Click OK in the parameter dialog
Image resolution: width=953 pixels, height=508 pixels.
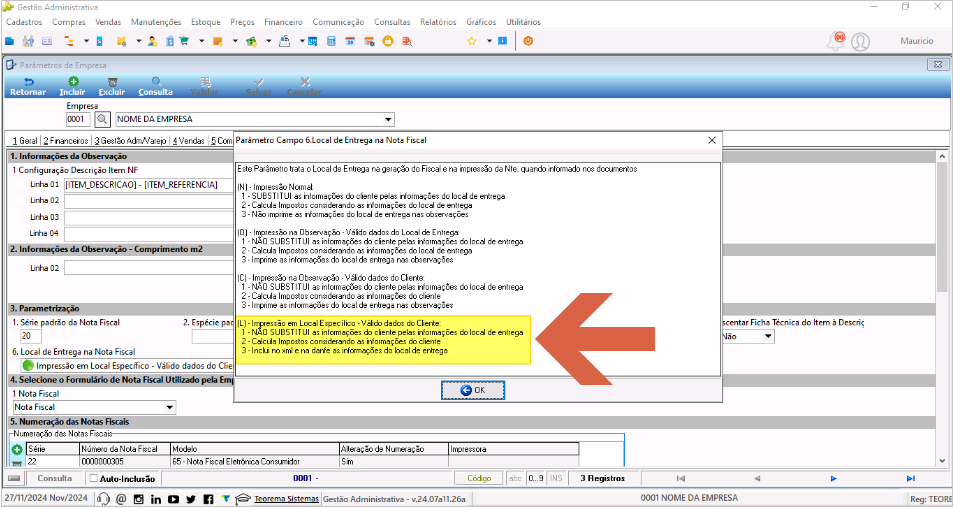click(473, 390)
